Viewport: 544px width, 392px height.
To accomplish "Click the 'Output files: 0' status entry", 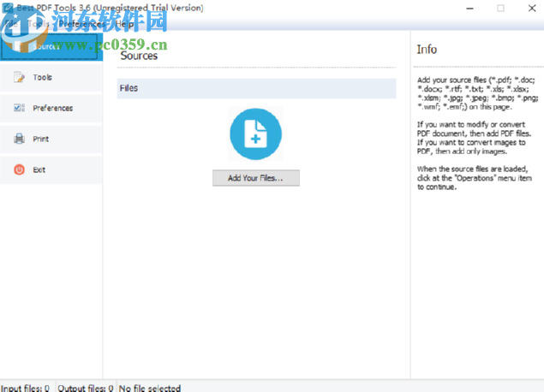I will point(86,388).
